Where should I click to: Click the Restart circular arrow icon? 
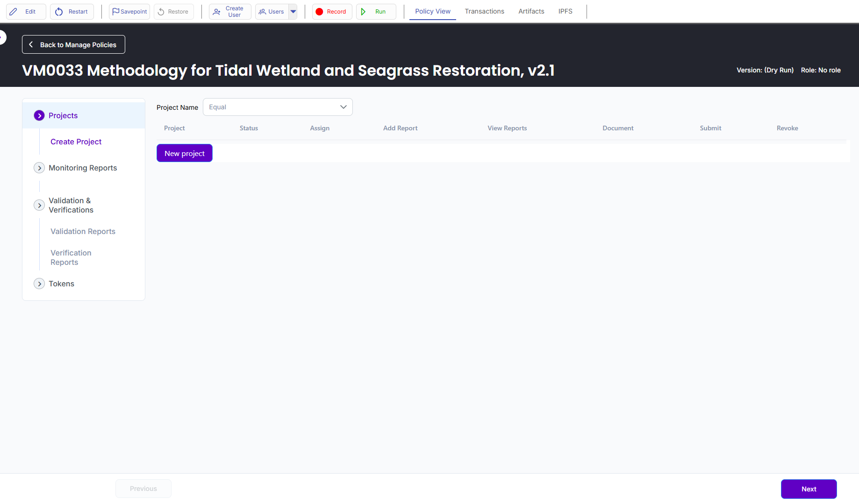[59, 12]
